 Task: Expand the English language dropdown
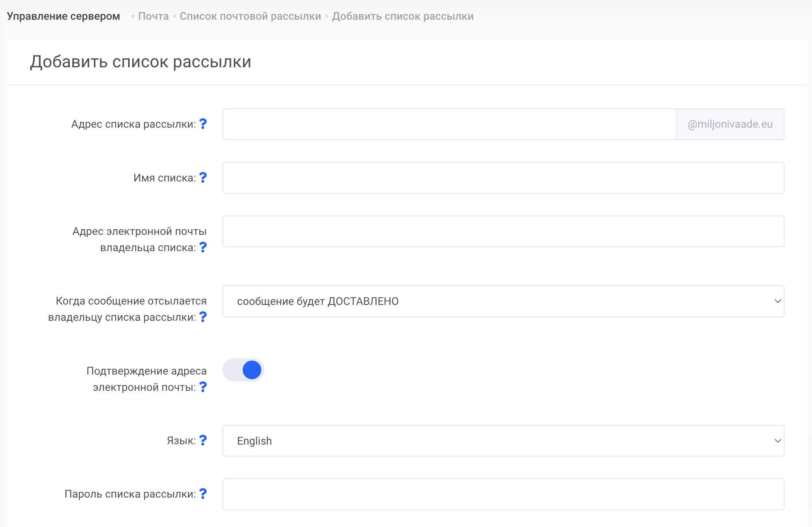tap(503, 441)
